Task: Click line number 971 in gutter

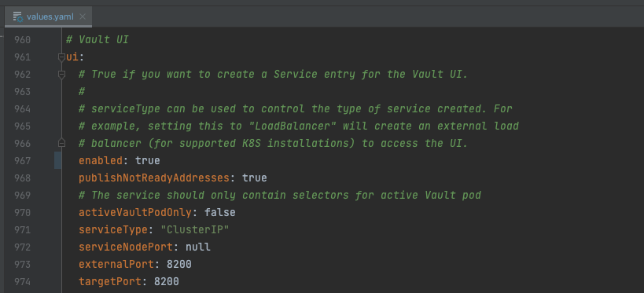Action: (22, 230)
